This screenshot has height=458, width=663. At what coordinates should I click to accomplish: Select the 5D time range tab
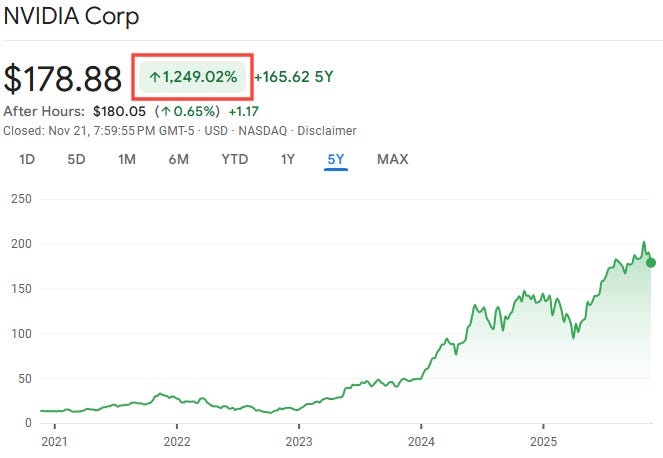[x=77, y=159]
